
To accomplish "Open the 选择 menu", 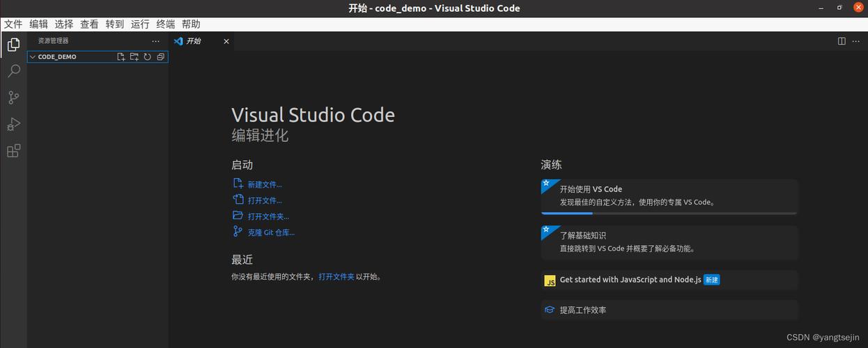I will pyautogui.click(x=64, y=24).
